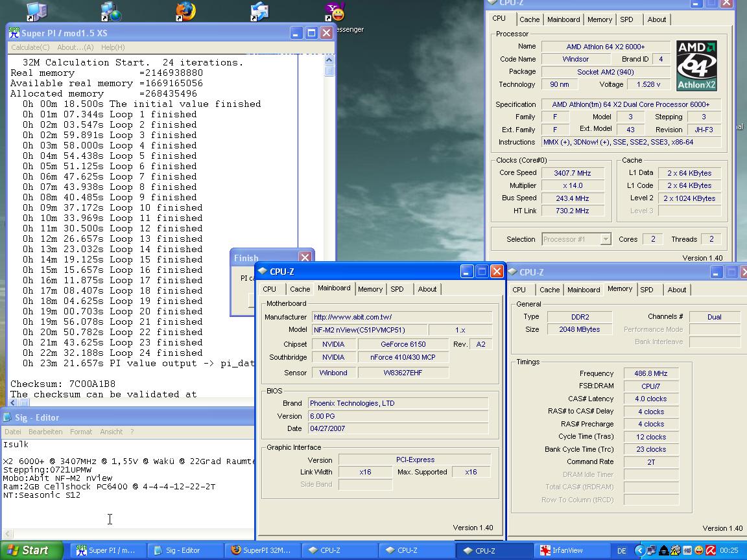
Task: Click the Sig - Editor horizontal scrollbar left arrow
Action: tap(8, 534)
